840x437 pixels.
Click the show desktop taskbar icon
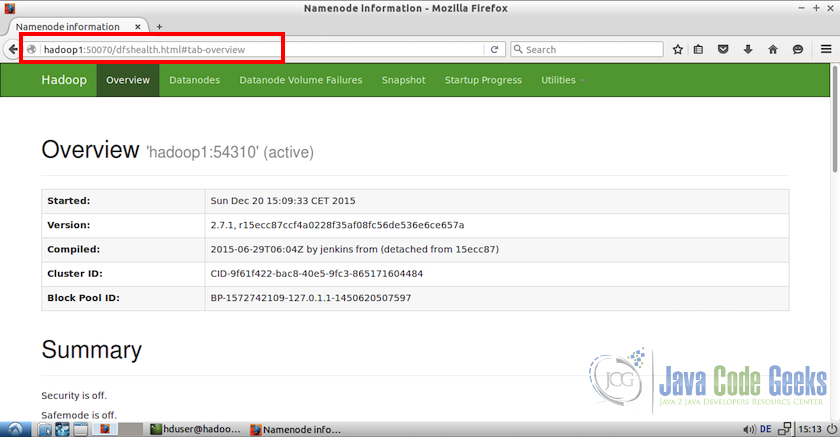point(80,430)
